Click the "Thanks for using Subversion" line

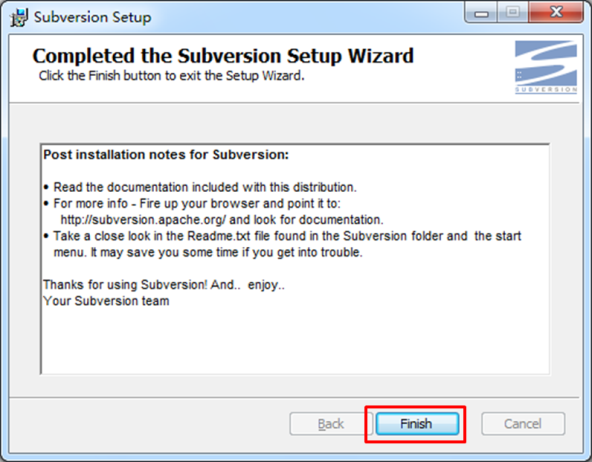coord(164,285)
